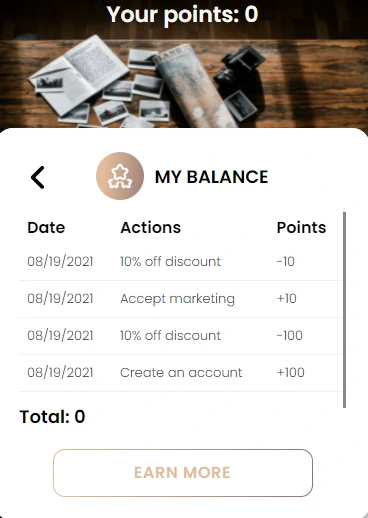Click the Total: 0 label

point(52,417)
